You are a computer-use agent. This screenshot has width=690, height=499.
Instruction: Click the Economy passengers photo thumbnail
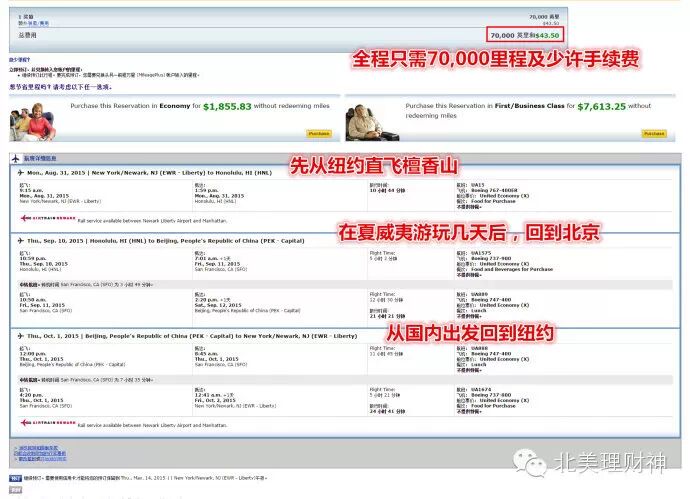(x=33, y=122)
